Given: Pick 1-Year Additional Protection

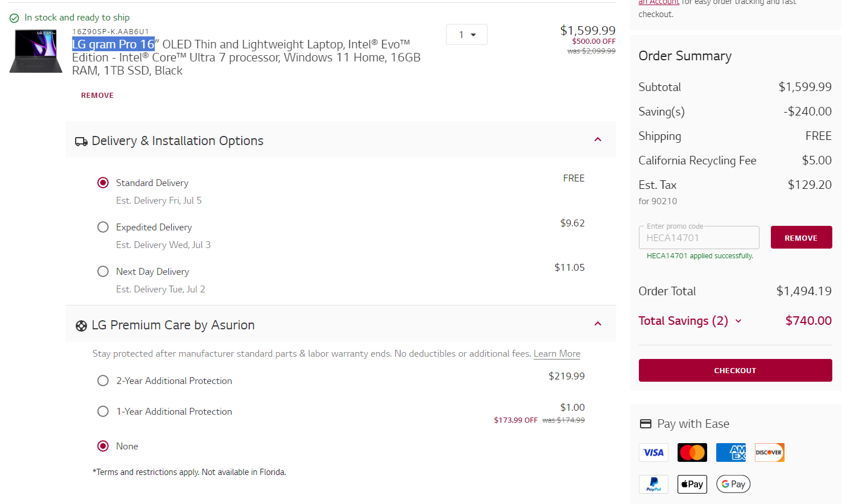Looking at the screenshot, I should [103, 411].
